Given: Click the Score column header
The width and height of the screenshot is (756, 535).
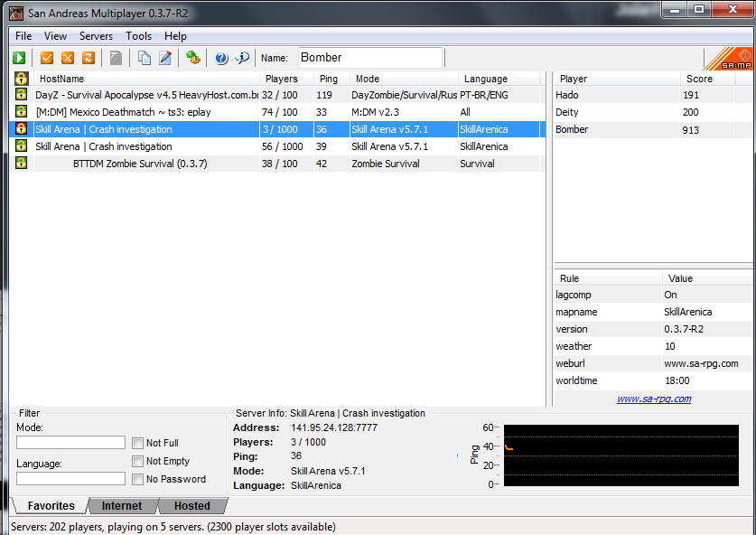Looking at the screenshot, I should click(708, 79).
